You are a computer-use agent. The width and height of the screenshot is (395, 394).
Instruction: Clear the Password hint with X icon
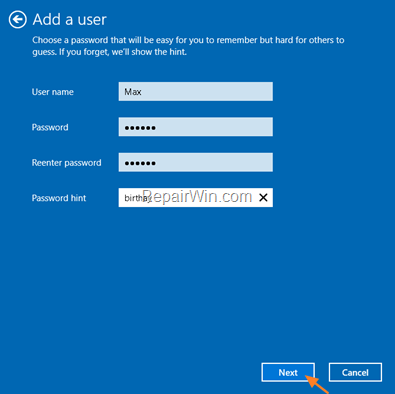coord(263,198)
